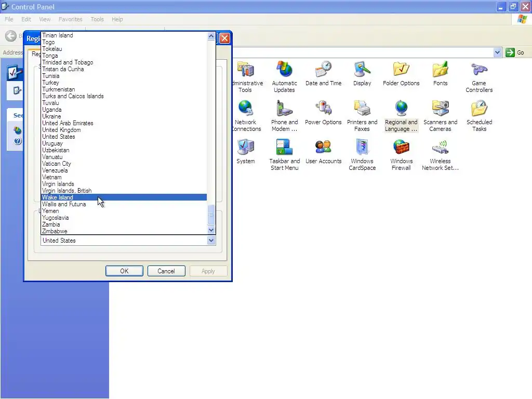Select Yugoslavia in the list
This screenshot has height=399, width=532.
[124, 218]
